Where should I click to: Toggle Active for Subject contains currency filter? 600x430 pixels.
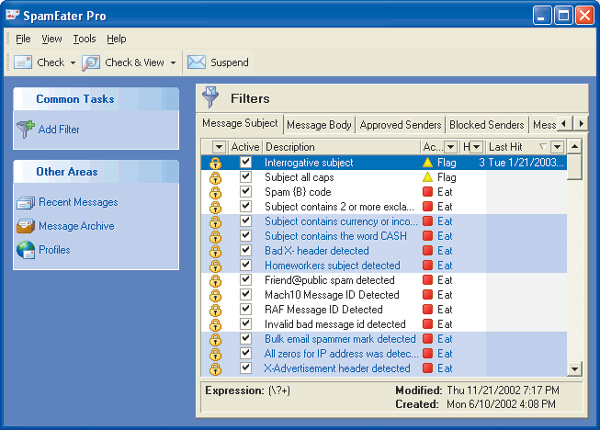coord(246,221)
